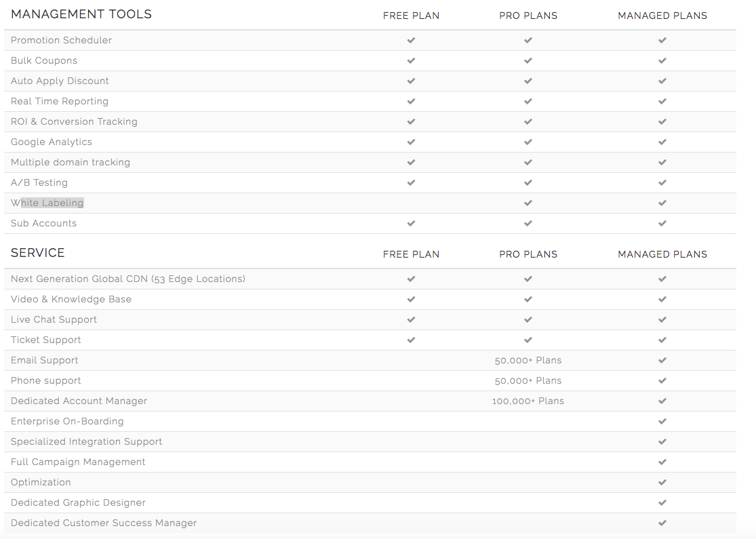Viewport: 756px width, 539px height.
Task: Click Managed Plans checkmark for Enterprise On-Boarding
Action: click(x=662, y=421)
